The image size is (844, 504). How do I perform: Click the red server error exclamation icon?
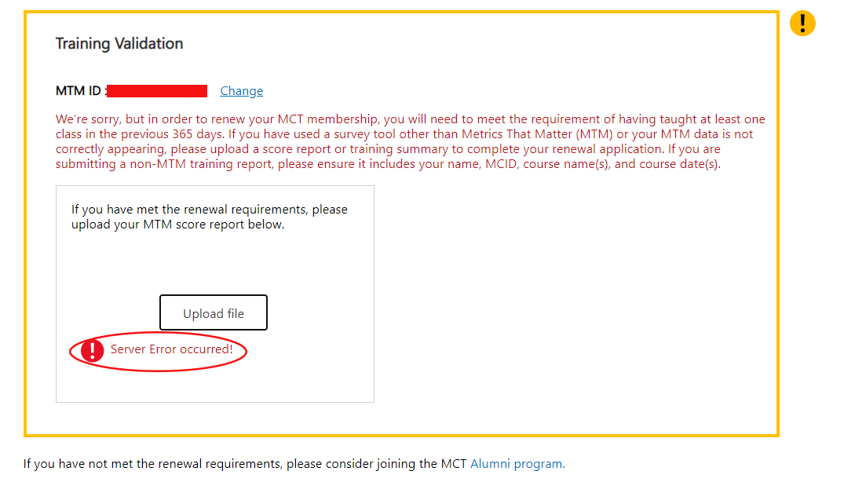[92, 351]
